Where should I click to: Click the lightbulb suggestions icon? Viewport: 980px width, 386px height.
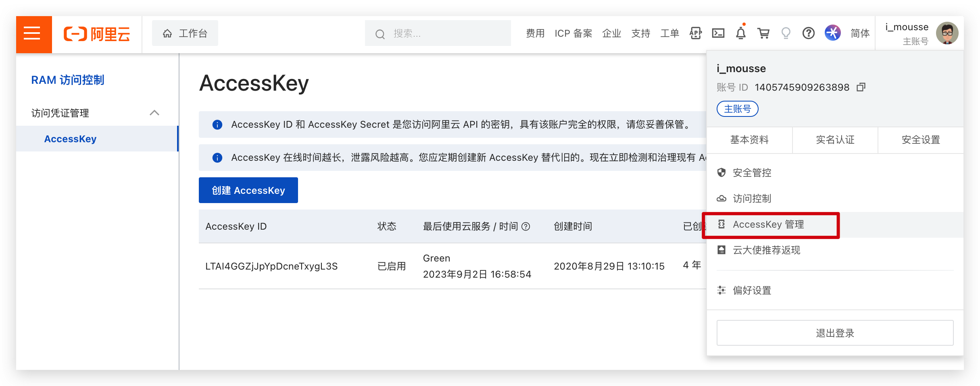(786, 33)
